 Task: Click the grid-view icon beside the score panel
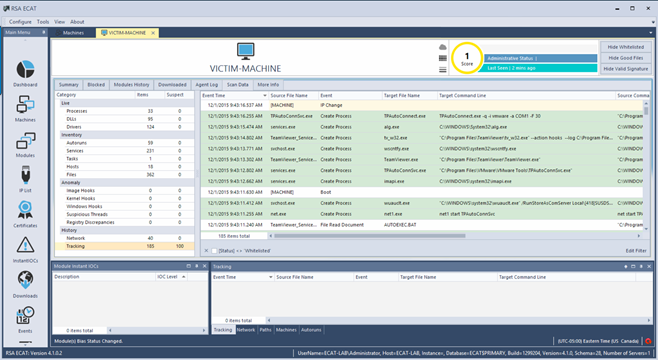click(442, 58)
